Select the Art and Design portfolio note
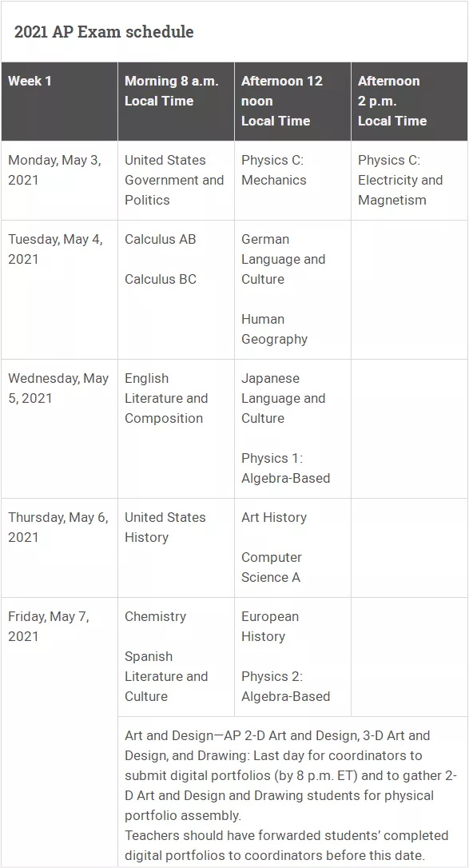This screenshot has width=469, height=868. [x=291, y=795]
